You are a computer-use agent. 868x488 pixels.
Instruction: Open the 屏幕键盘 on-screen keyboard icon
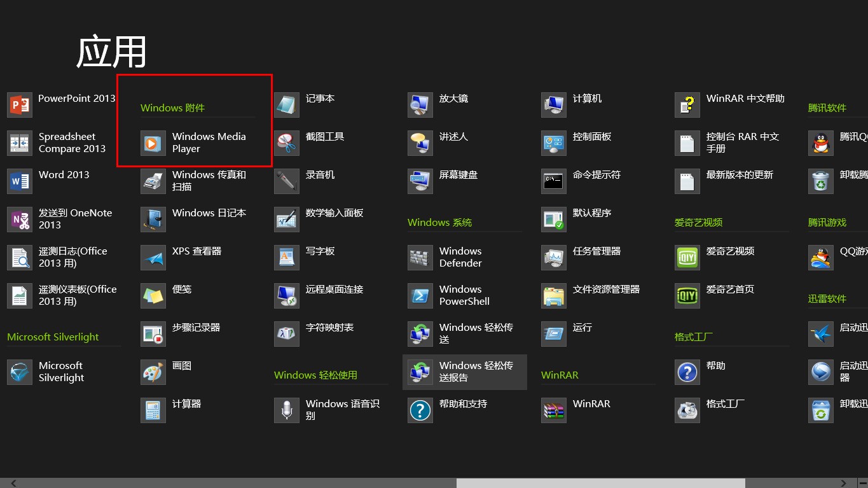coord(420,181)
